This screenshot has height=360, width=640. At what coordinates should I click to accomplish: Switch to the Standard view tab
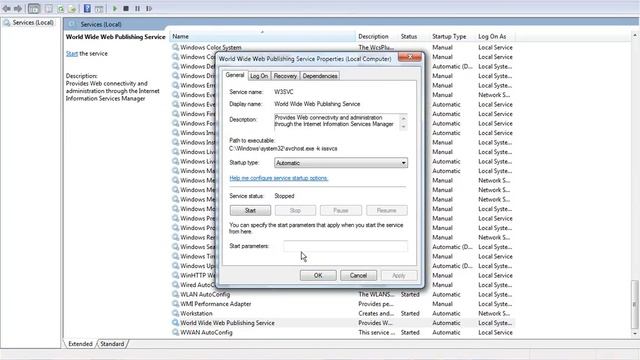pos(112,344)
